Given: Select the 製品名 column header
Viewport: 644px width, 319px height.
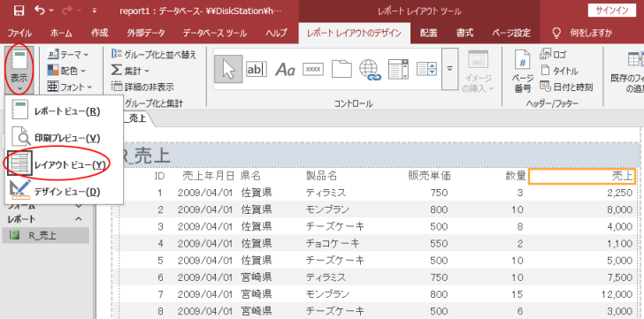Looking at the screenshot, I should 321,177.
